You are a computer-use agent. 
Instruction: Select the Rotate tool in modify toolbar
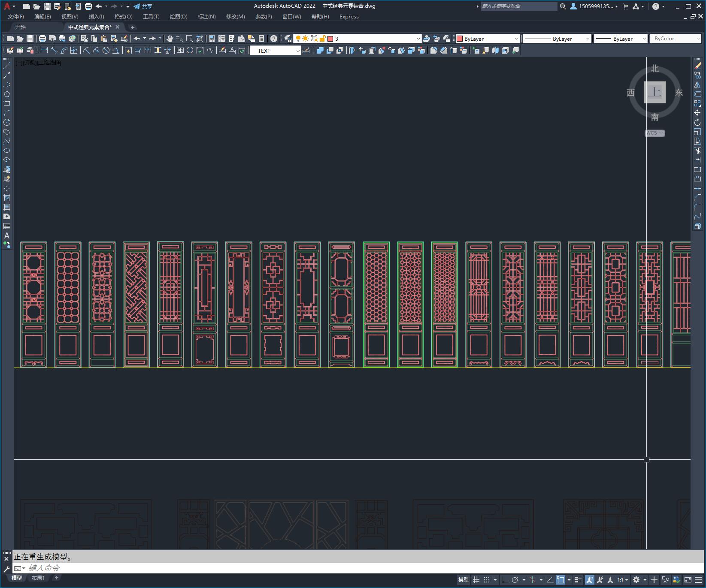tap(697, 122)
